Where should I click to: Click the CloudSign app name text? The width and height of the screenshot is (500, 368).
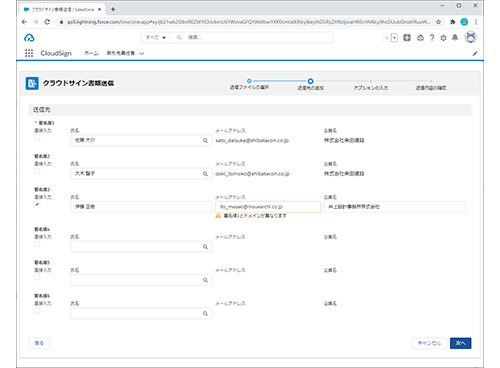coord(56,53)
